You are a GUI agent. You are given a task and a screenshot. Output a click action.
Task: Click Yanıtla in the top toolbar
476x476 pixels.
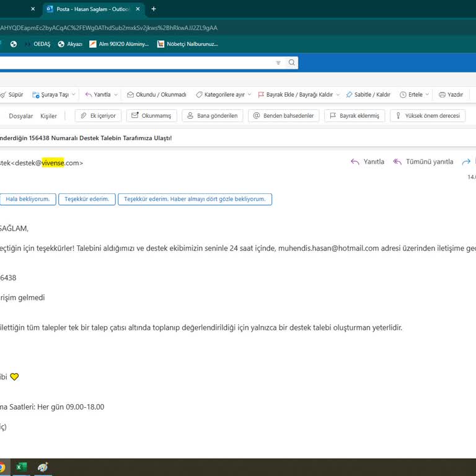pos(98,95)
